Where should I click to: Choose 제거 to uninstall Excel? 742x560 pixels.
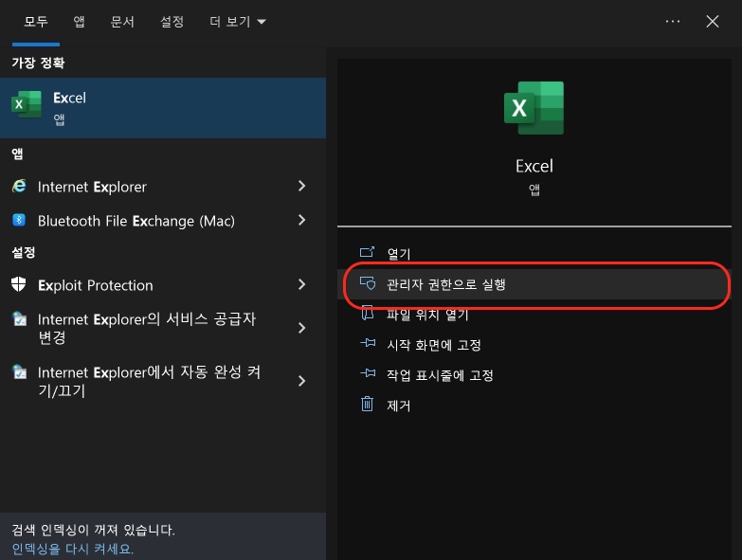(x=398, y=406)
